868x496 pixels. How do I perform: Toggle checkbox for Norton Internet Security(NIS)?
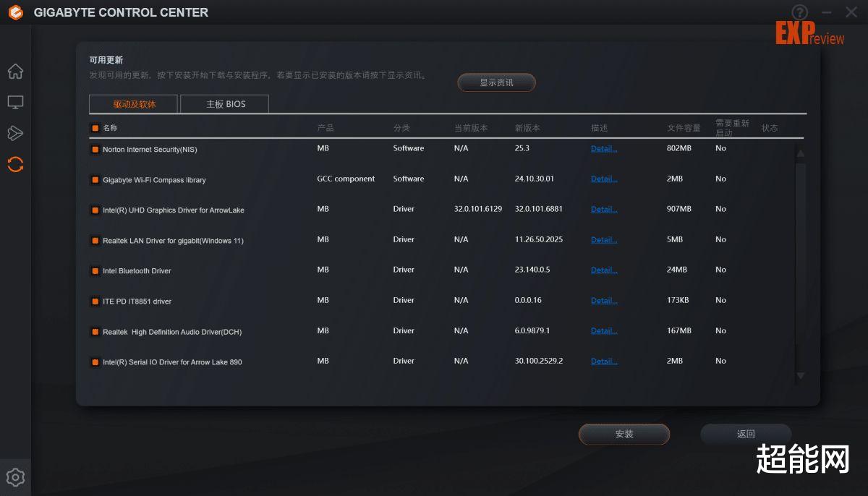(95, 150)
